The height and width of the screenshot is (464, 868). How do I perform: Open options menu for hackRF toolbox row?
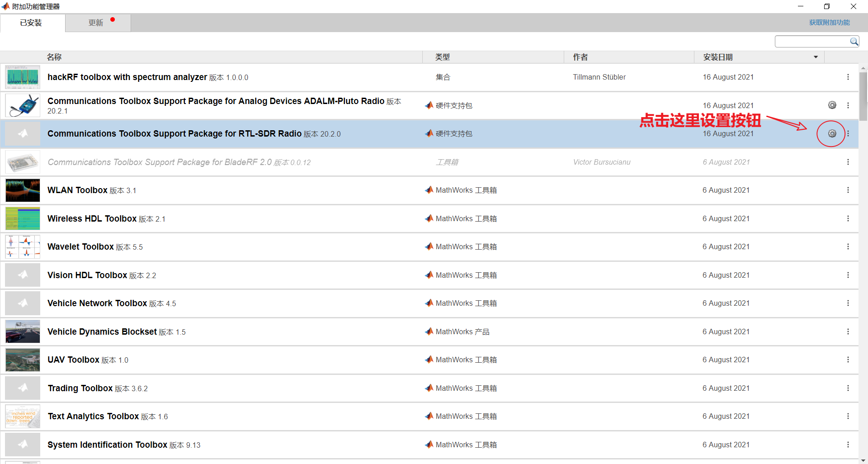click(848, 77)
